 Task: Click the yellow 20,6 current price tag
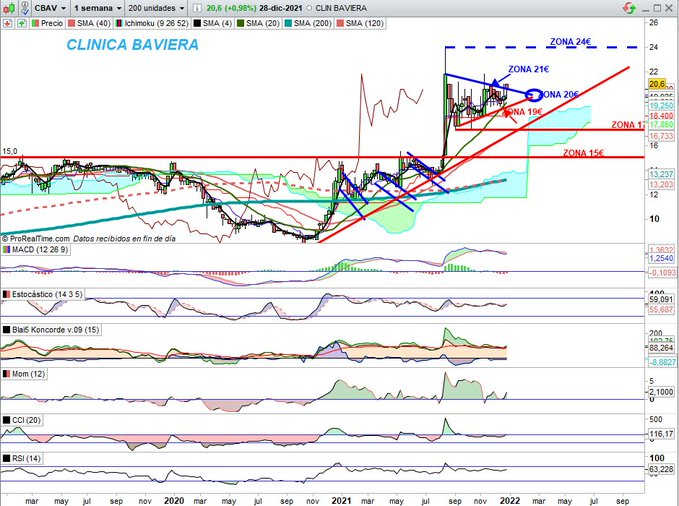(657, 84)
